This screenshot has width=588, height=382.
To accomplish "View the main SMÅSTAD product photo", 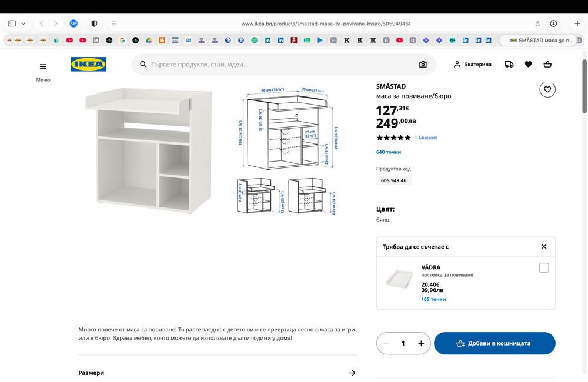I will (x=149, y=150).
